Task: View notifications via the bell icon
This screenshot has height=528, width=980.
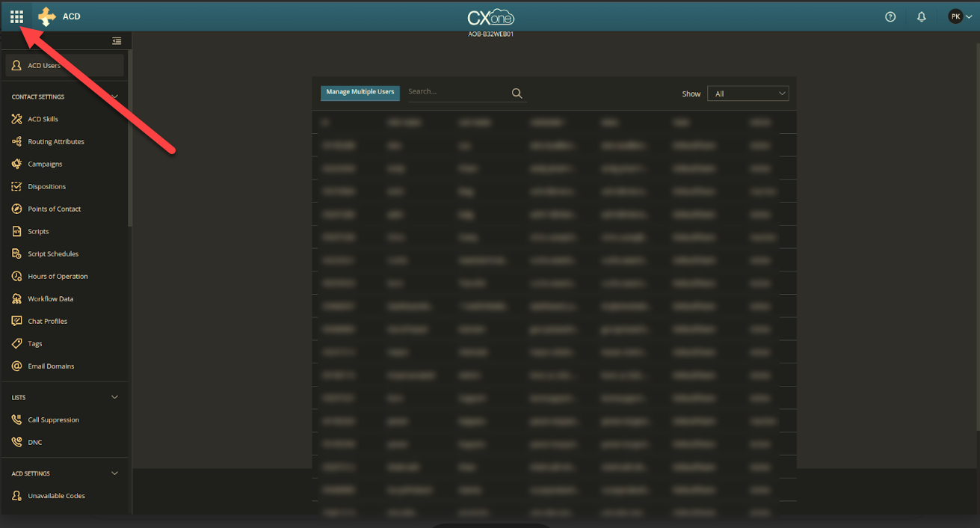Action: coord(921,16)
